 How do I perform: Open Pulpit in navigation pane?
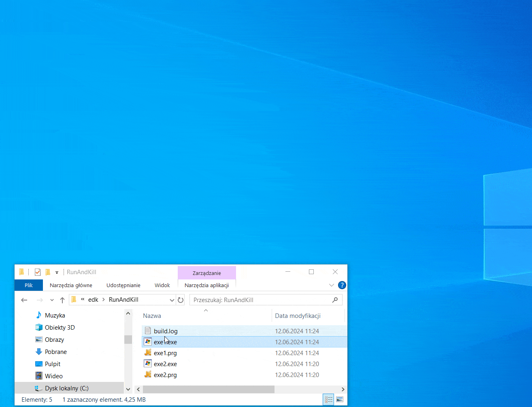[53, 364]
